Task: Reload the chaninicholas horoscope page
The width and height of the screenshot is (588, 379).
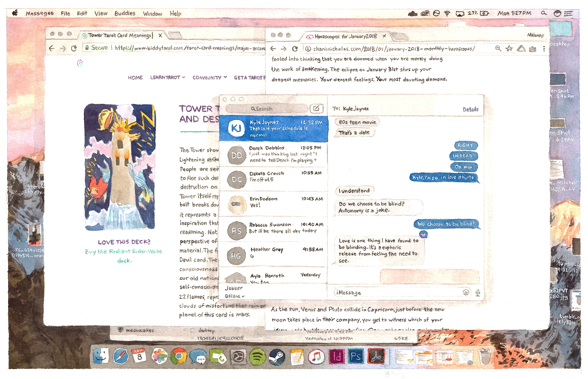Action: click(295, 49)
